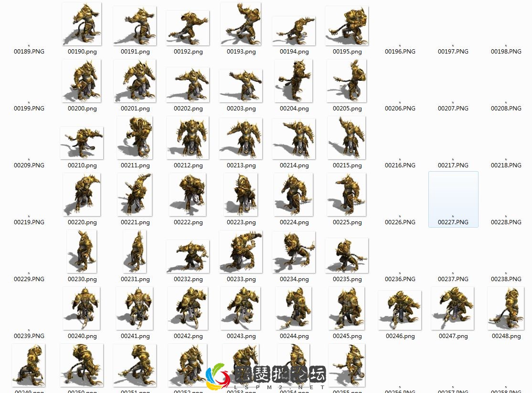Select the 00225.png thumbnail
This screenshot has width=532, height=393.
pyautogui.click(x=347, y=195)
